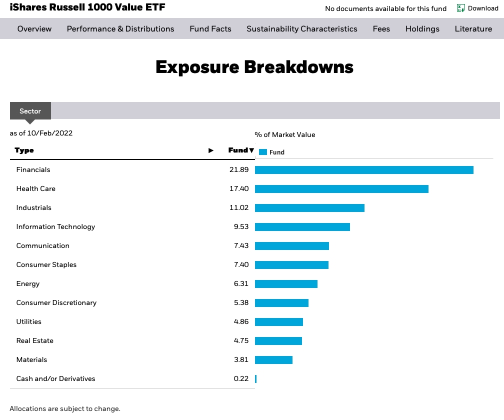Select the Communication row label
The height and width of the screenshot is (420, 504).
click(43, 245)
